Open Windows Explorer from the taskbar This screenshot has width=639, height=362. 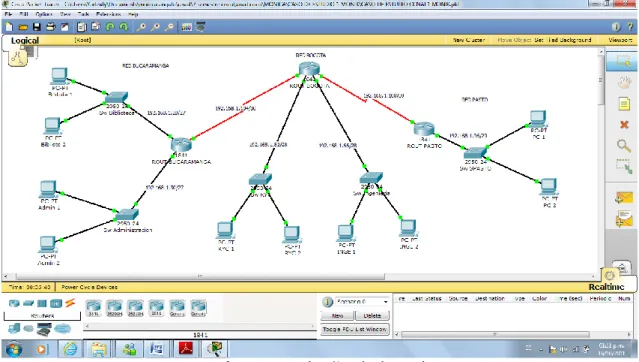[x=99, y=349]
